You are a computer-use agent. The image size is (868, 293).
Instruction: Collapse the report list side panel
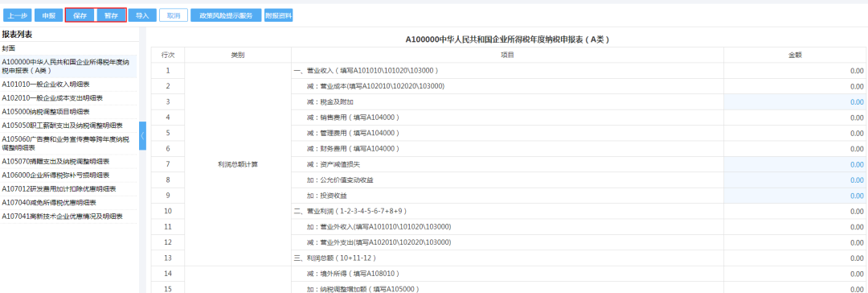click(x=142, y=135)
